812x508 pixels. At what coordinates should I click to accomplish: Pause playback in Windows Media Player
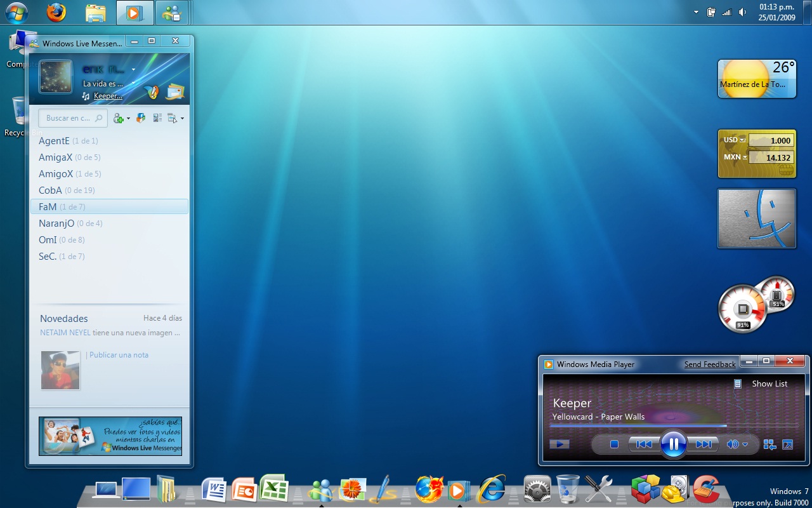(x=673, y=444)
